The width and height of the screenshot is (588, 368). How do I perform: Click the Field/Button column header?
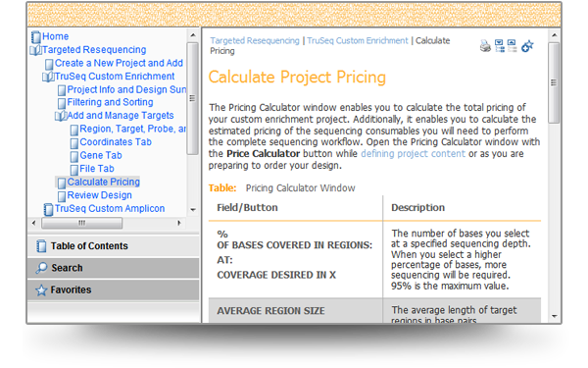click(248, 208)
